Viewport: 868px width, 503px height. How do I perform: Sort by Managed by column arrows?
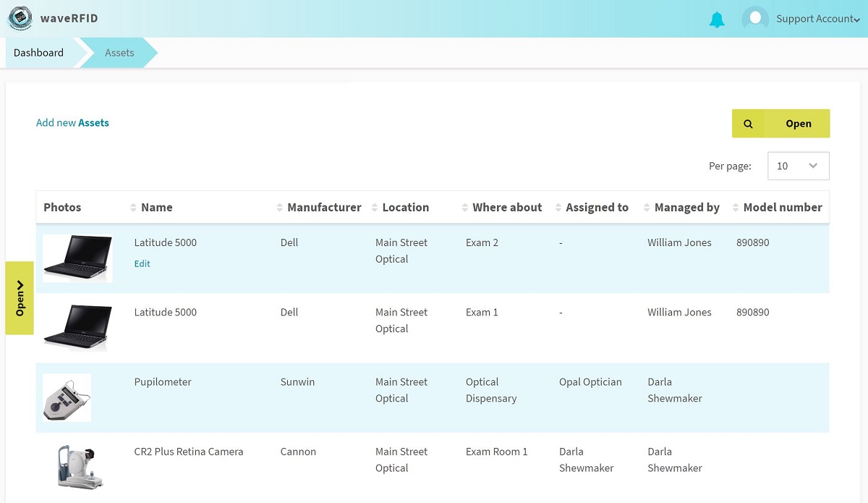(x=646, y=208)
